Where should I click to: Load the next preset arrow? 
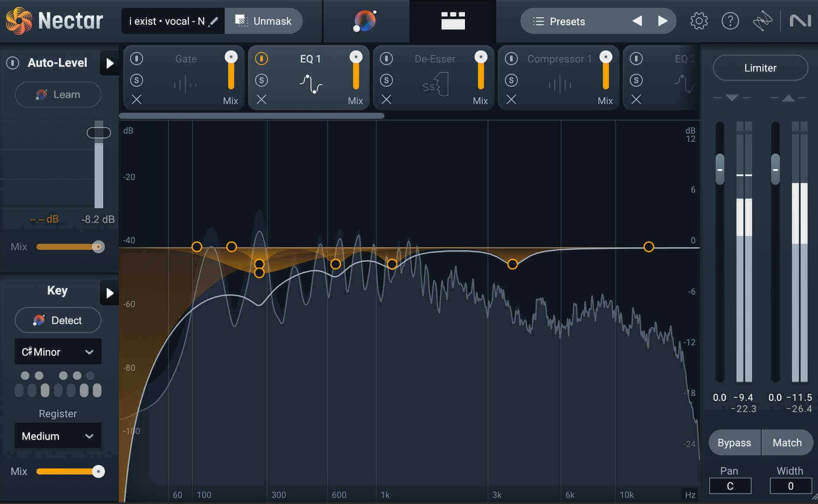click(662, 21)
